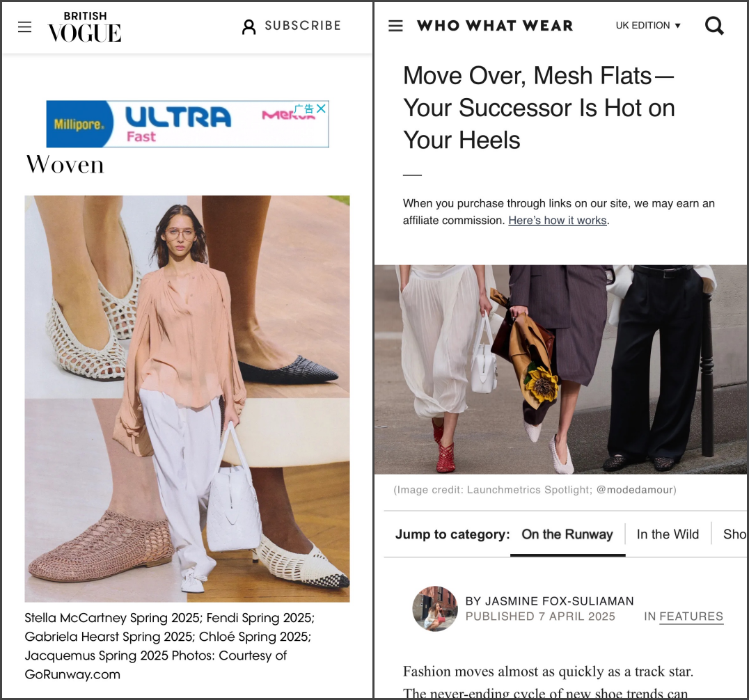Viewport: 749px width, 700px height.
Task: Select the partially visible Sho category tab
Action: [734, 534]
